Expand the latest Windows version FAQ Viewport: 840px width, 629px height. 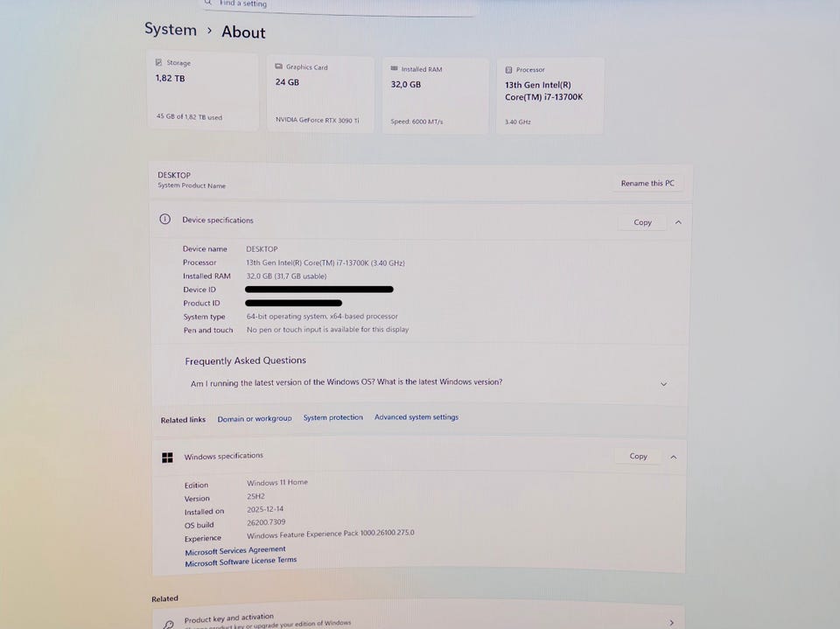tap(664, 384)
